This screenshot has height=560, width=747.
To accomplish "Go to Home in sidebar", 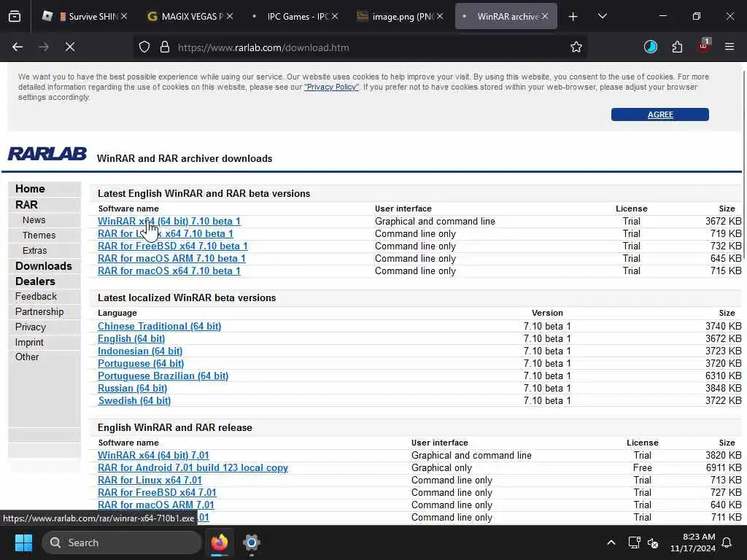I will click(x=30, y=189).
